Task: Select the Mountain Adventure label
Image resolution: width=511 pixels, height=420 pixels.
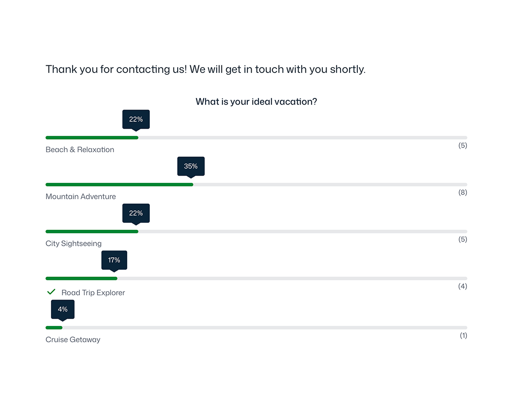Action: 81,196
